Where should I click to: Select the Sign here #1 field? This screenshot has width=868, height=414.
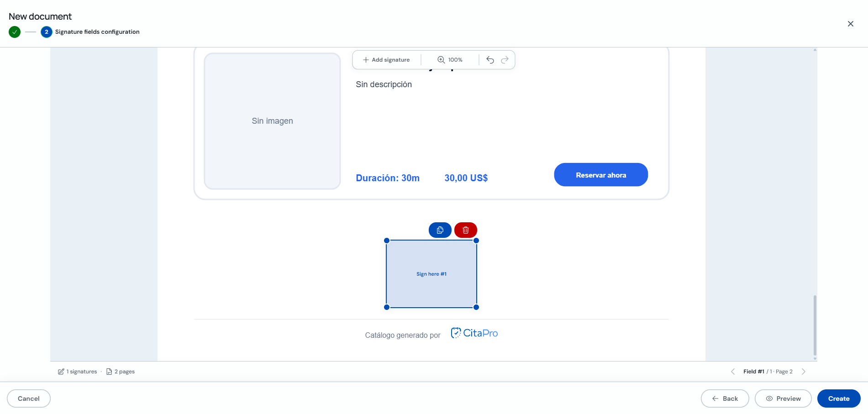[x=431, y=274]
